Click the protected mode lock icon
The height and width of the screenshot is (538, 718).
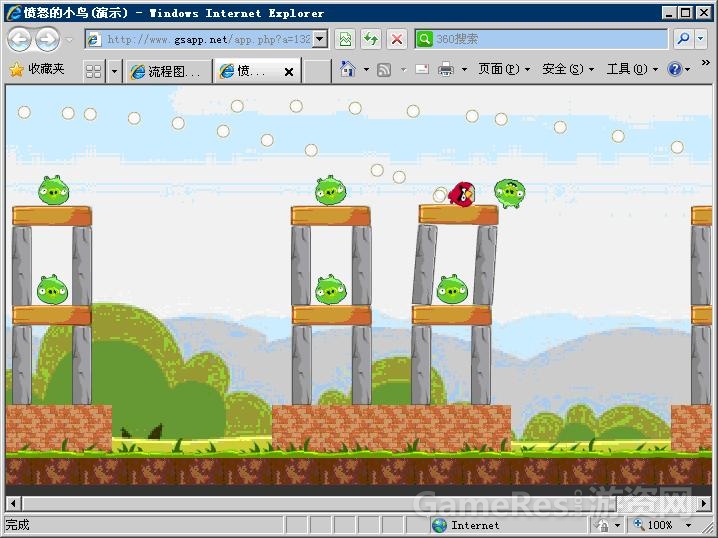tap(603, 525)
